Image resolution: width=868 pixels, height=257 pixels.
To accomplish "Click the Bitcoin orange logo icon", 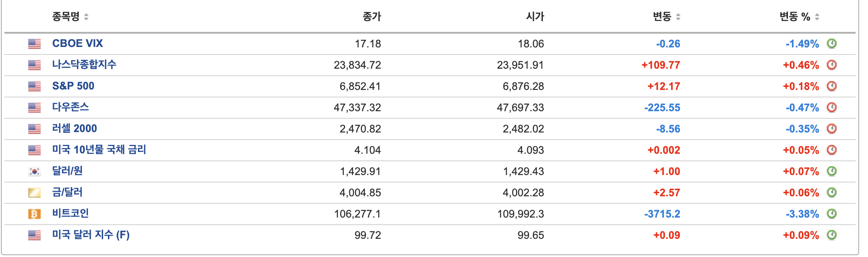I will [35, 214].
